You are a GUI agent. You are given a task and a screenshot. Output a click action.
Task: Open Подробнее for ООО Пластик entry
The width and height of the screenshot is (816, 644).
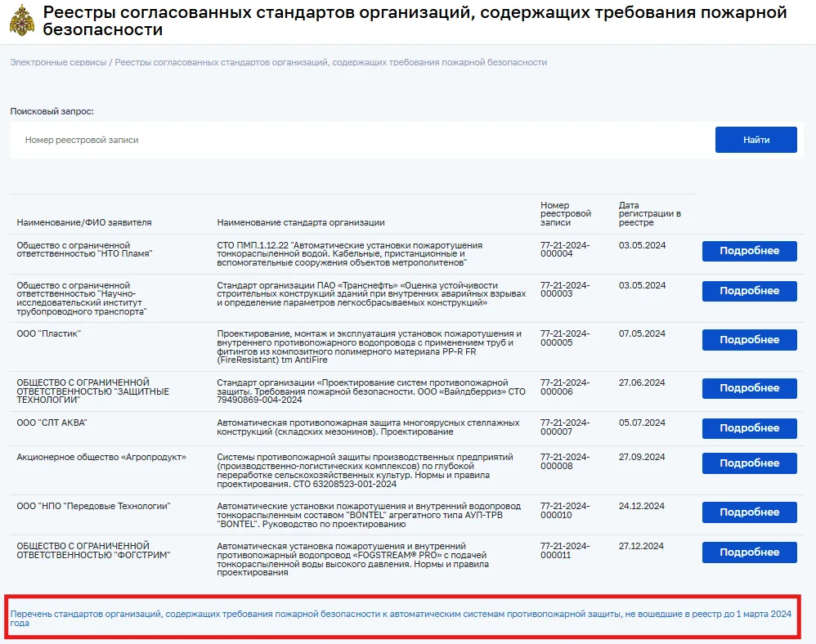[x=750, y=340]
